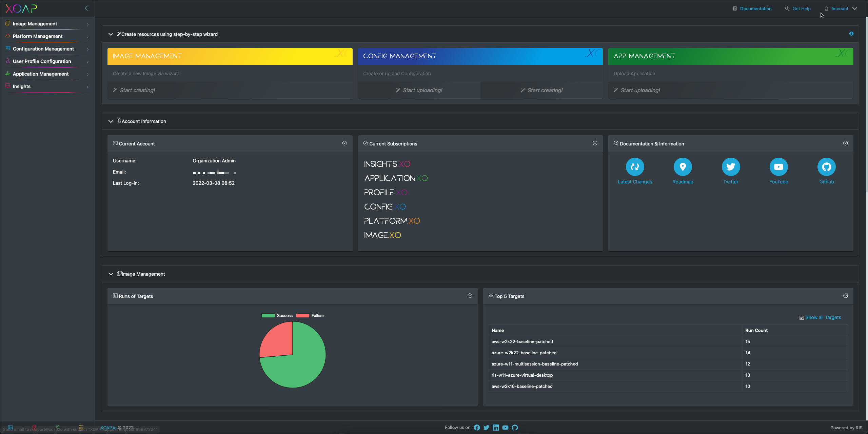Screen dimensions: 868x434
Task: Open the Roadmap icon
Action: [x=683, y=167]
